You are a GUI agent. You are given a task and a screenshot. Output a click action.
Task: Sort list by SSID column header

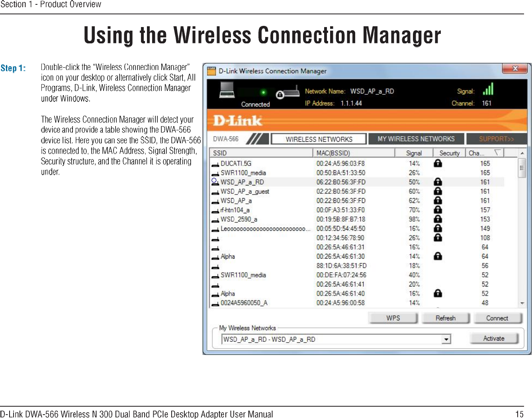pos(261,153)
